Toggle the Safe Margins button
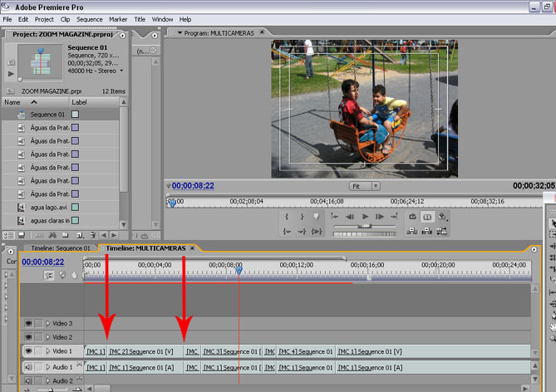This screenshot has width=556, height=392. (x=427, y=217)
